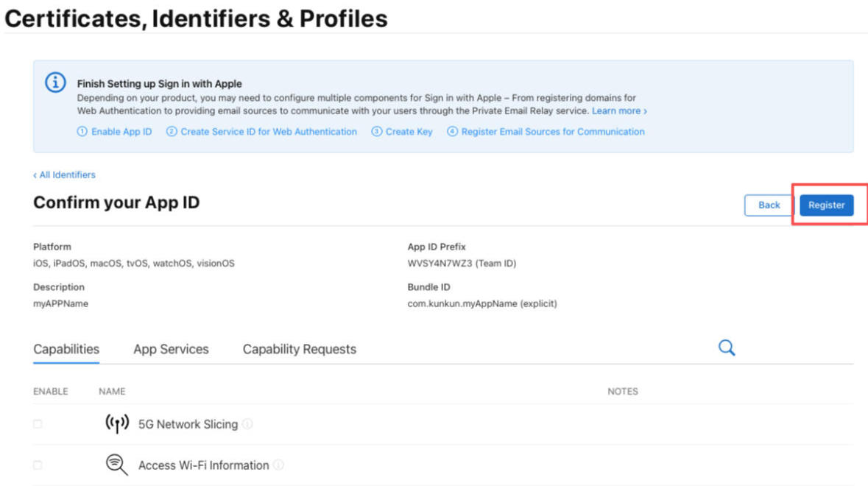Click the 5G Network Slicing antenna icon
This screenshot has width=868, height=486.
click(x=117, y=424)
